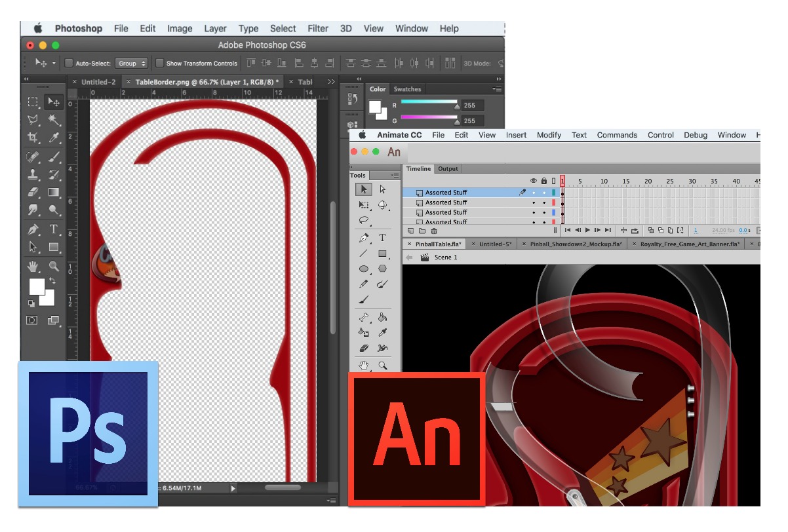
Task: Select the Animate Paint Bucket tool
Action: point(383,318)
